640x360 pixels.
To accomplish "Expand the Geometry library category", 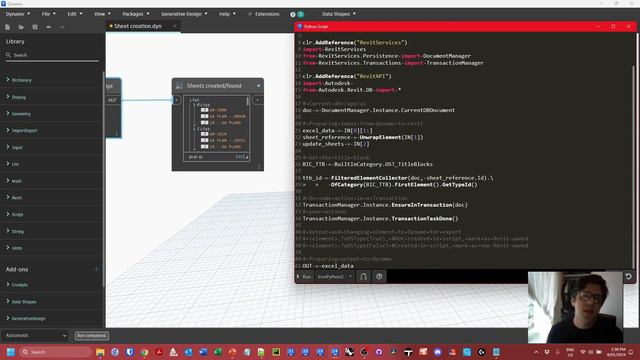I will [x=18, y=114].
